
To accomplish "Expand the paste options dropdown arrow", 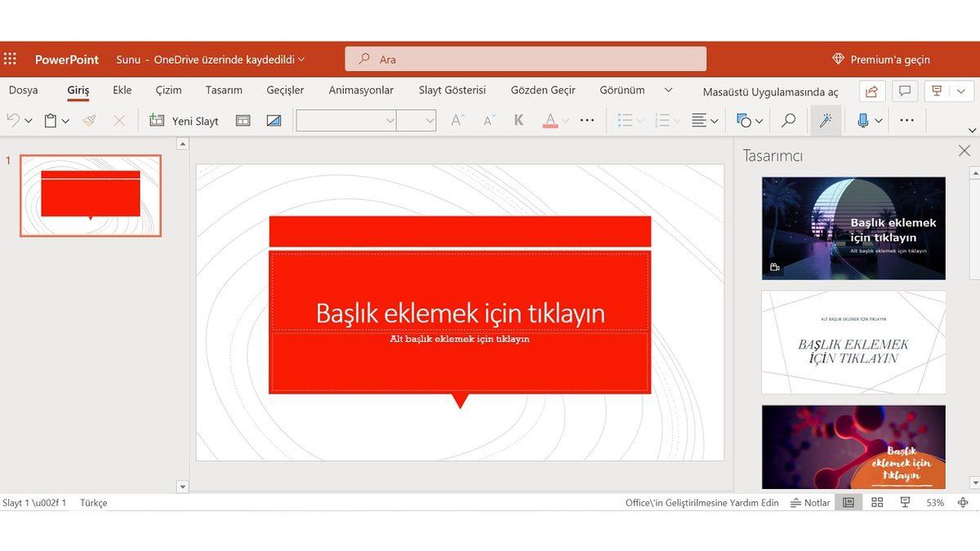I will tap(65, 120).
